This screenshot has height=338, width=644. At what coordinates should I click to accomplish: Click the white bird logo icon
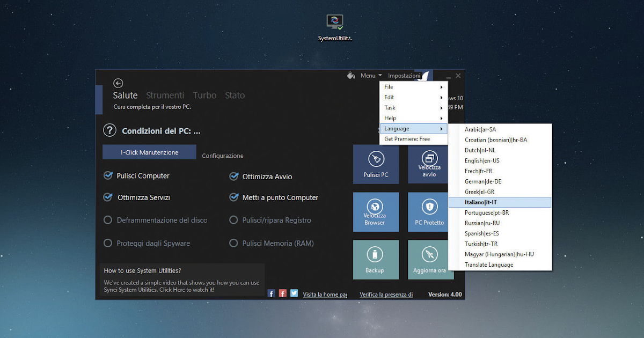click(x=425, y=77)
